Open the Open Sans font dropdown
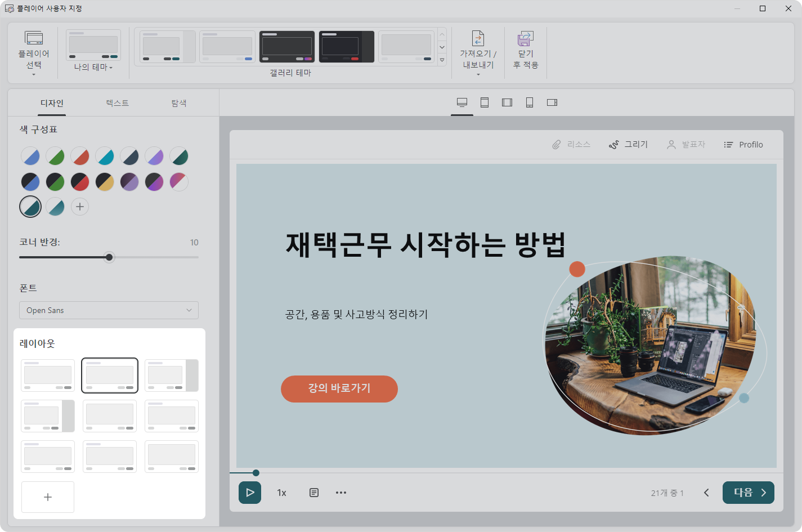The width and height of the screenshot is (802, 532). pyautogui.click(x=109, y=310)
